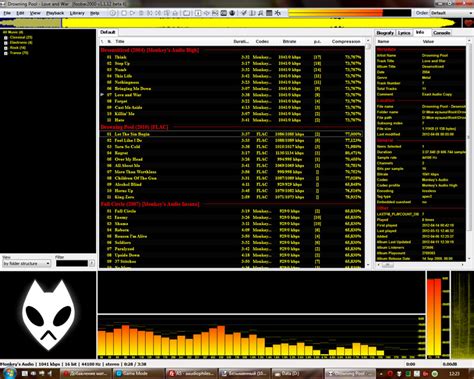Open the 'by folder structure' View dropdown
This screenshot has height=379, width=474.
26,263
